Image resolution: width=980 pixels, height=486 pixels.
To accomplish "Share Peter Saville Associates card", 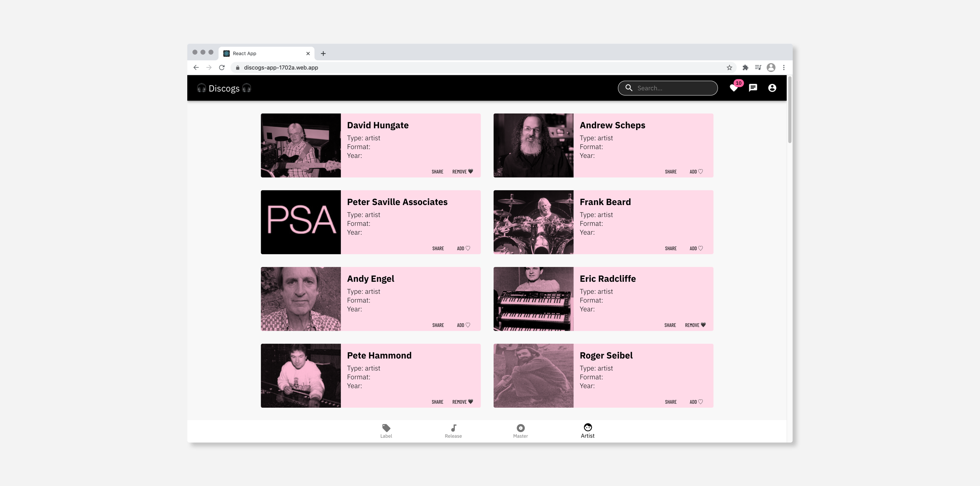I will coord(437,248).
